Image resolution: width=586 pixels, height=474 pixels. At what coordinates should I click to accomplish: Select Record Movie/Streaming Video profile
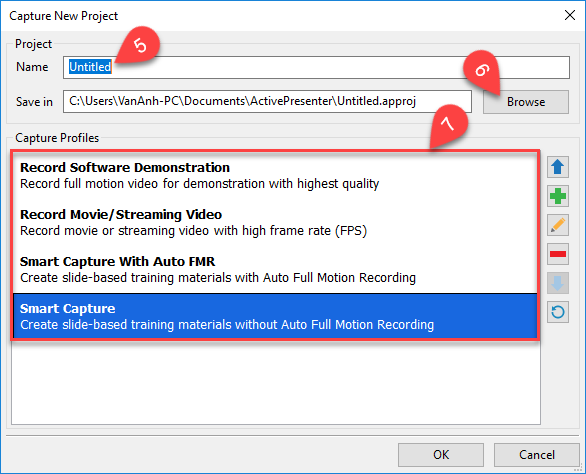(275, 223)
